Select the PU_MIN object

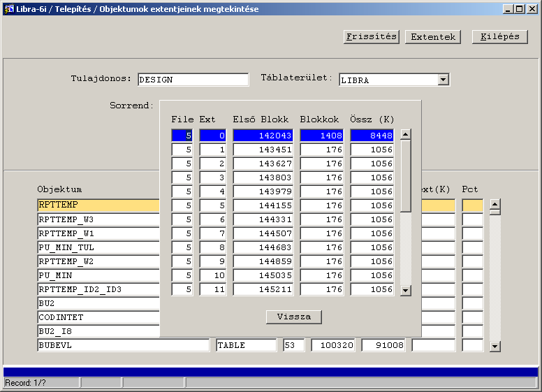pos(98,275)
